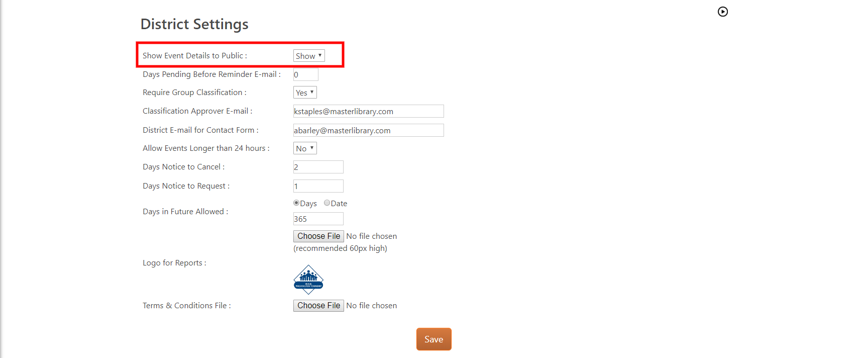
Task: Select the Days radio button
Action: click(296, 203)
